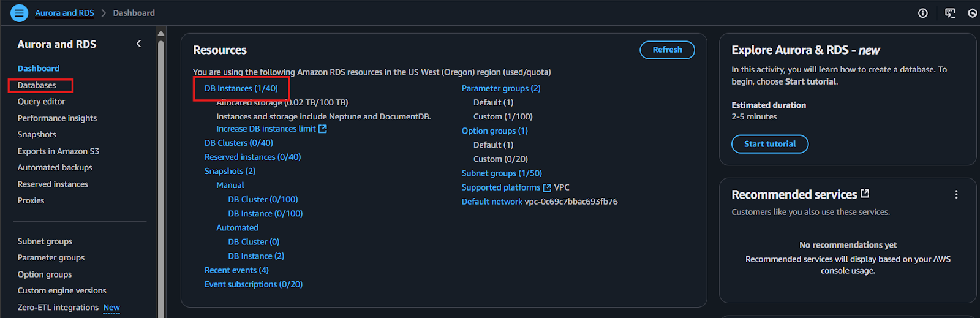This screenshot has height=318, width=980.
Task: Click the Aurora and RDS breadcrumb link
Action: (64, 13)
